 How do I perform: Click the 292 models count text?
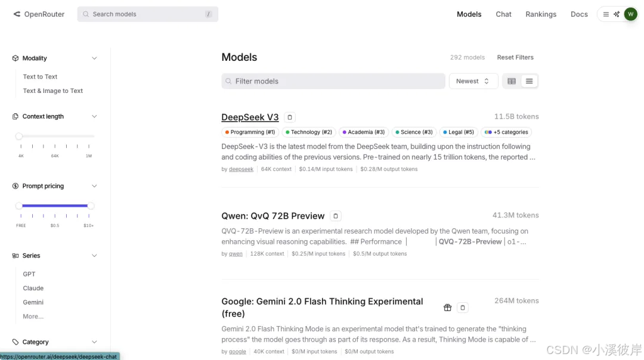(x=467, y=57)
